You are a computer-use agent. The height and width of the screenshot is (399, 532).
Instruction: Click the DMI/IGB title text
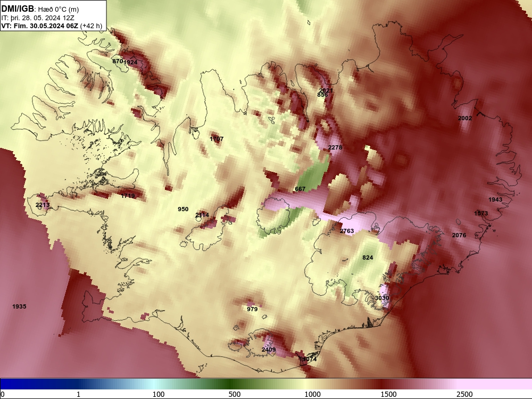tap(18, 9)
